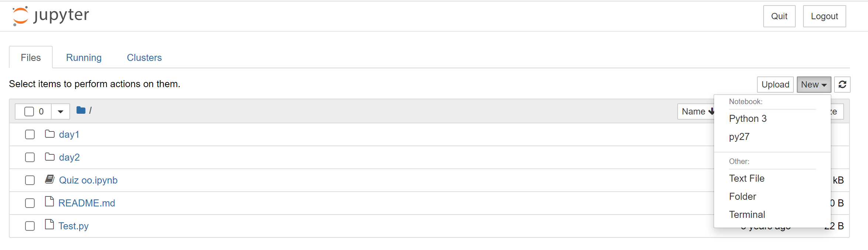Select Terminal from the New menu
Viewport: 868px width, 250px height.
pyautogui.click(x=747, y=214)
